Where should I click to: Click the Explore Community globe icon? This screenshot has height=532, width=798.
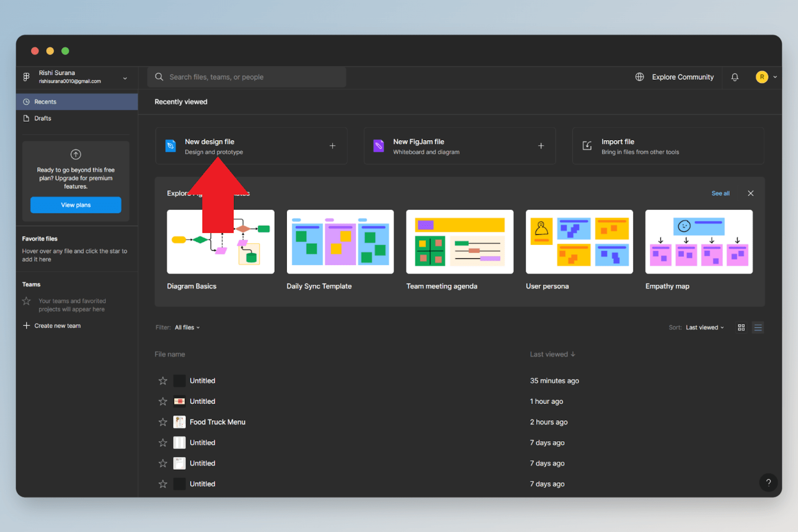click(x=639, y=77)
